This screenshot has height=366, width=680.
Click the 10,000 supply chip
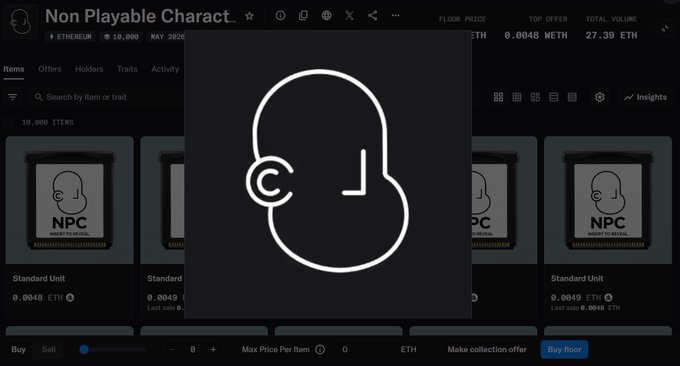(121, 37)
